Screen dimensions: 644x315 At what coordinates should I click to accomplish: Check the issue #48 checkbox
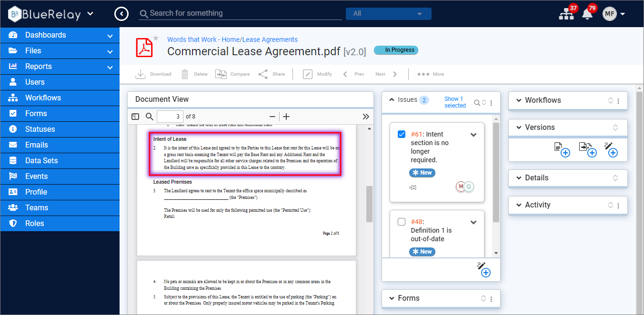(402, 222)
